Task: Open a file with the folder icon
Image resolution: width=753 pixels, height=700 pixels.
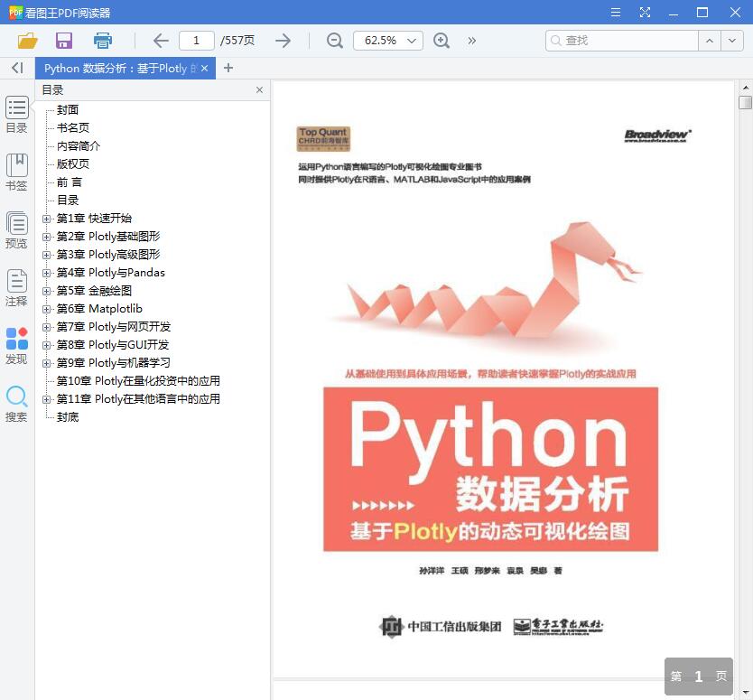Action: tap(27, 41)
